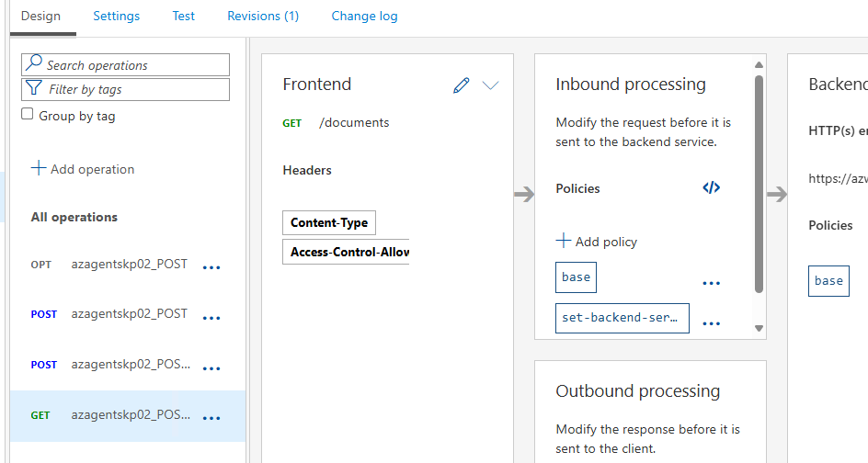Click the Backend https:// endpoint URL text
The width and height of the screenshot is (868, 463).
pyautogui.click(x=838, y=178)
